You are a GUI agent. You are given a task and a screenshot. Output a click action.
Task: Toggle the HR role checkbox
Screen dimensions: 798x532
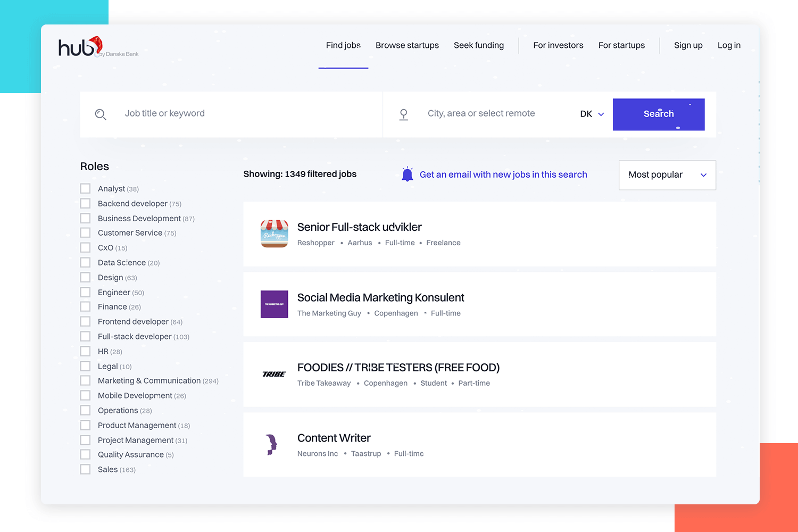[x=85, y=351]
